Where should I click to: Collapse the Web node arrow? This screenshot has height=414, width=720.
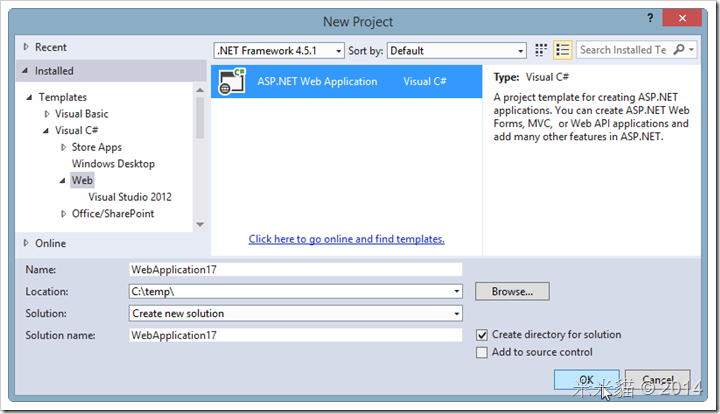pyautogui.click(x=62, y=181)
